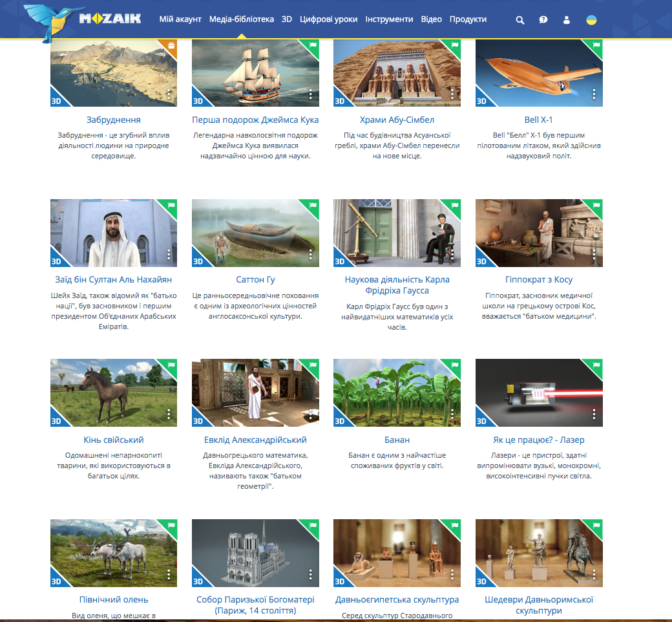672x622 pixels.
Task: Open the Продукти menu
Action: [x=468, y=19]
